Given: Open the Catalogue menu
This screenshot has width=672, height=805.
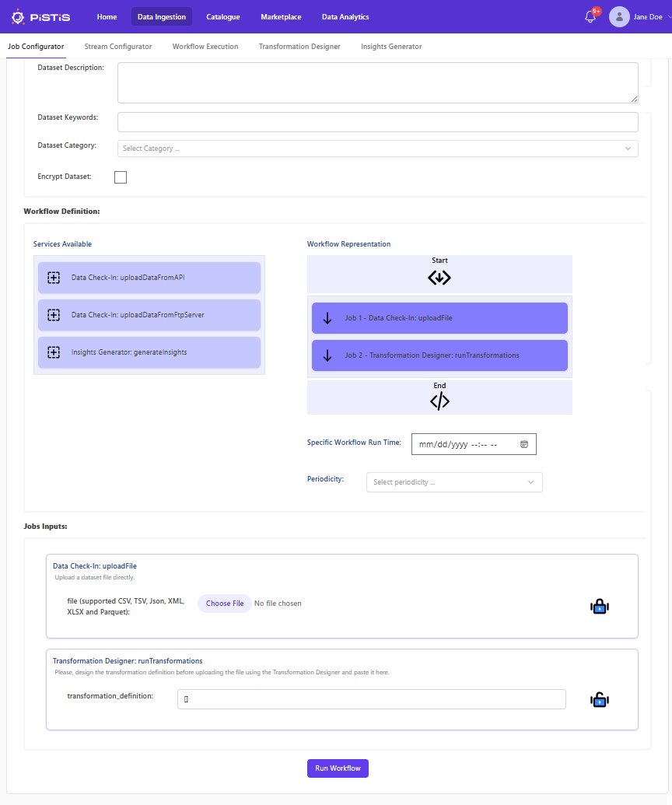Looking at the screenshot, I should [x=222, y=17].
